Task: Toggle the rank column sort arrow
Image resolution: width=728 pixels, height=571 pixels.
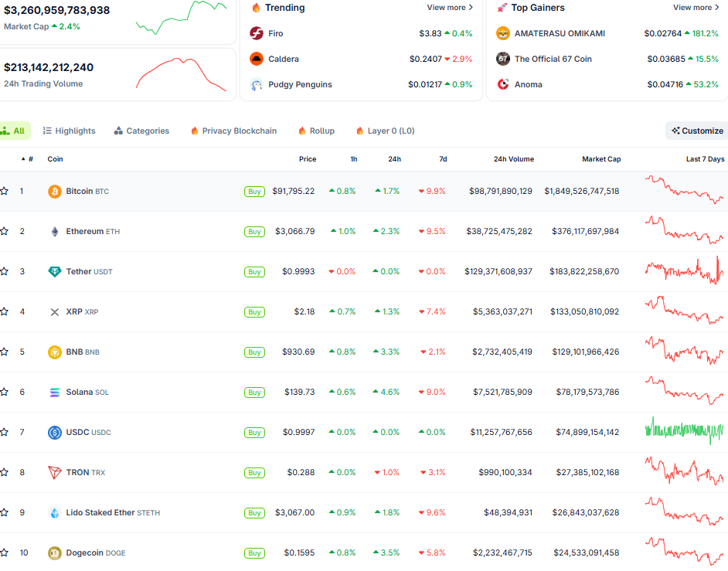Action: 23,158
